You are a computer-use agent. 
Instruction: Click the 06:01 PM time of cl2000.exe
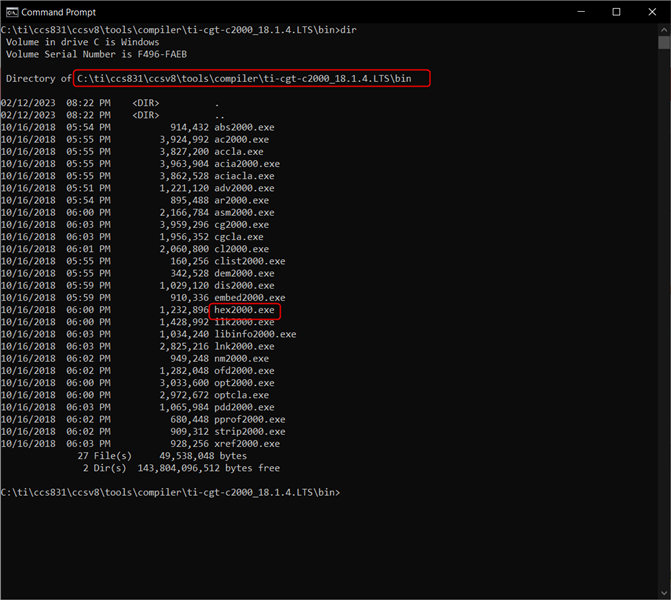click(x=88, y=249)
